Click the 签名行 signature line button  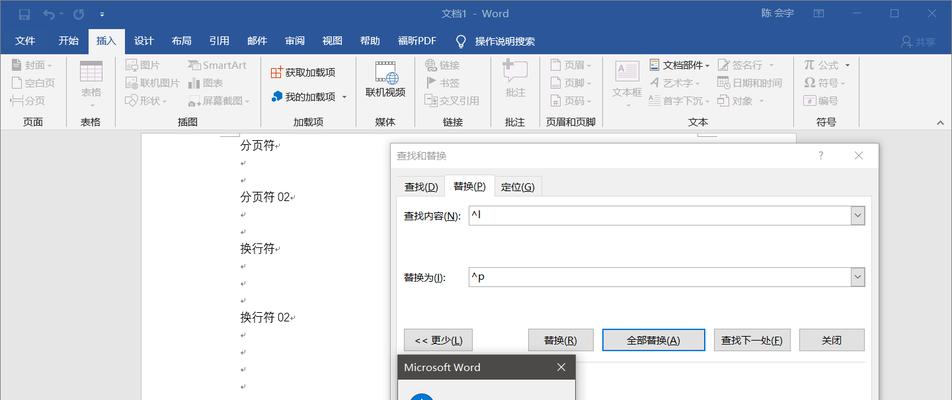(x=746, y=65)
